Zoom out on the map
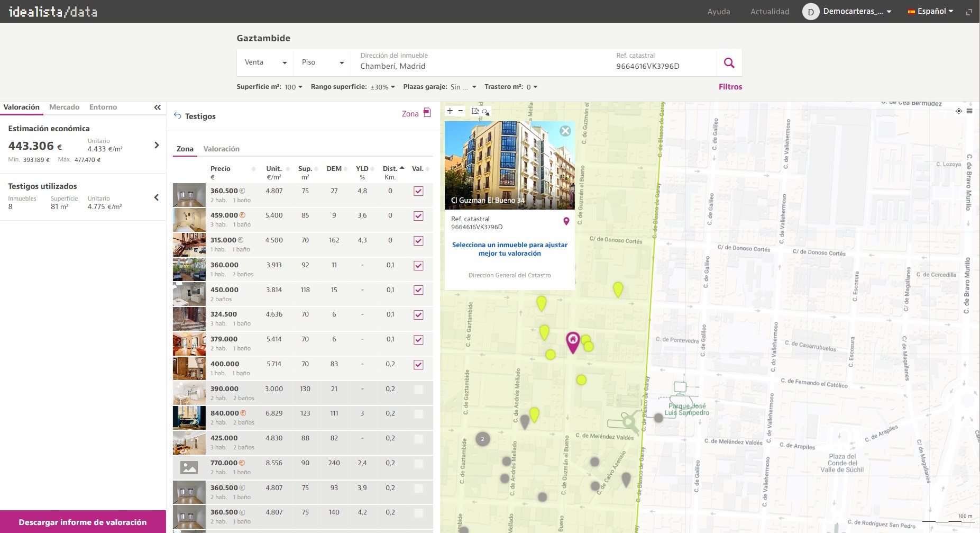980x533 pixels. tap(461, 111)
